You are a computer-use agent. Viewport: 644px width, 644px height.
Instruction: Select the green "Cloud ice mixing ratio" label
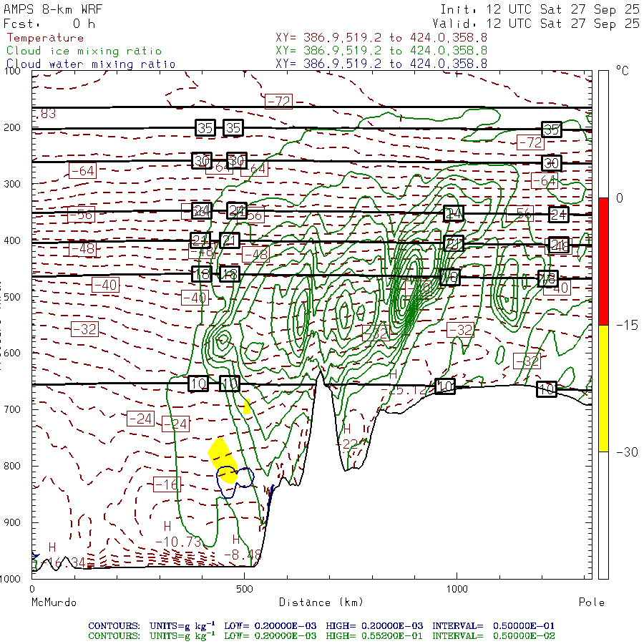point(84,51)
